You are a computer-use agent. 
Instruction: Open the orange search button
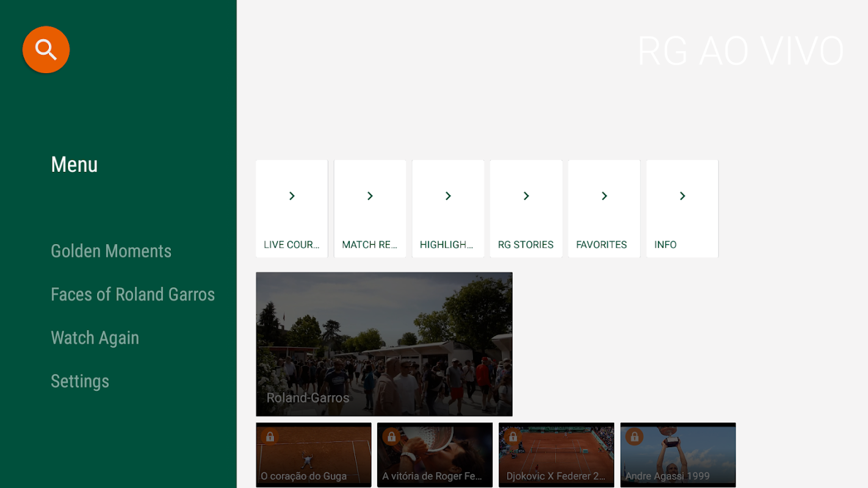click(x=46, y=49)
